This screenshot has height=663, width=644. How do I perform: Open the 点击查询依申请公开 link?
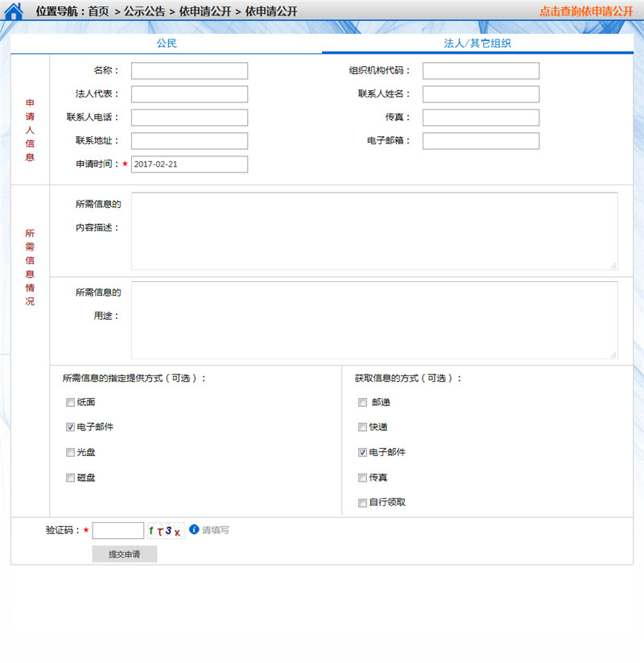point(586,11)
